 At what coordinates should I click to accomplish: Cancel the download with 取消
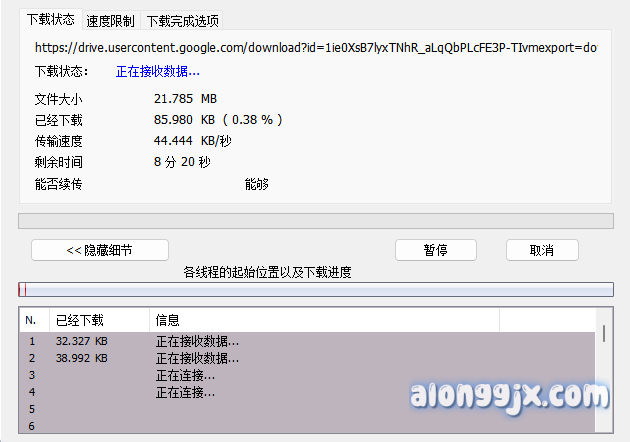(x=542, y=250)
